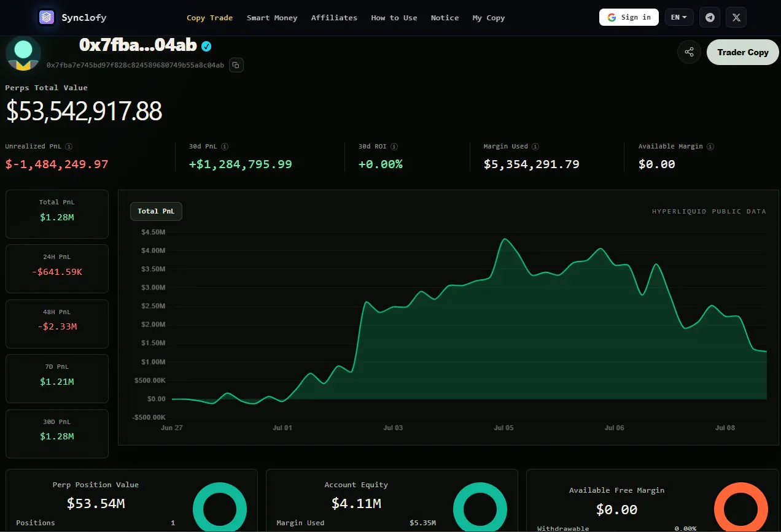Click the Account Equity $4.11M value
781x532 pixels.
pos(356,504)
